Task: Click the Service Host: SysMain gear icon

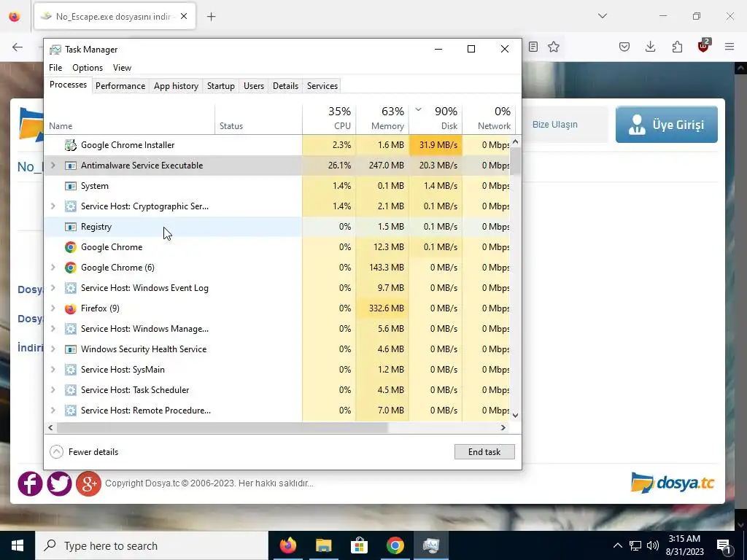Action: (71, 370)
